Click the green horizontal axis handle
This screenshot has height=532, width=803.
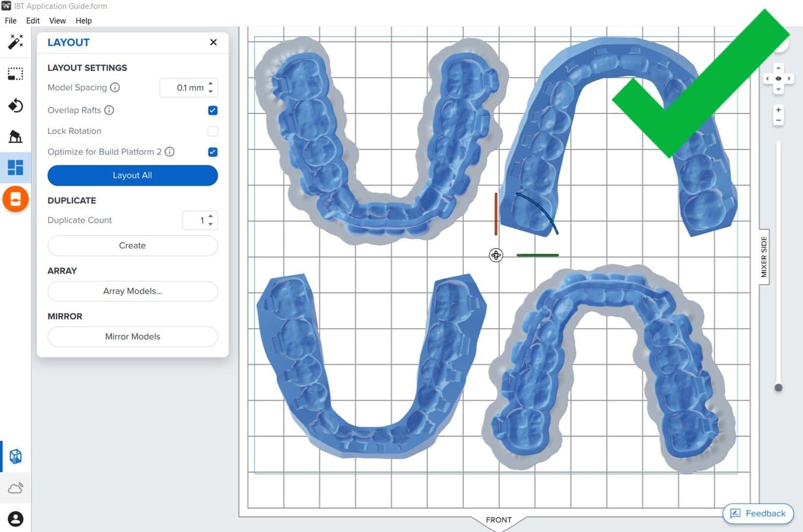coord(537,255)
